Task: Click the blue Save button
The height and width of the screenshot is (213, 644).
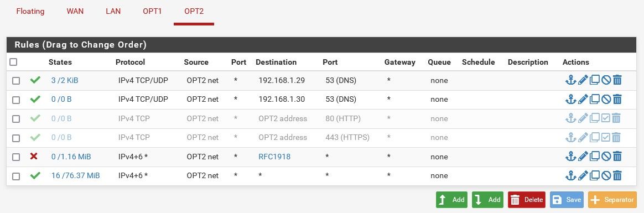Action: pyautogui.click(x=567, y=200)
